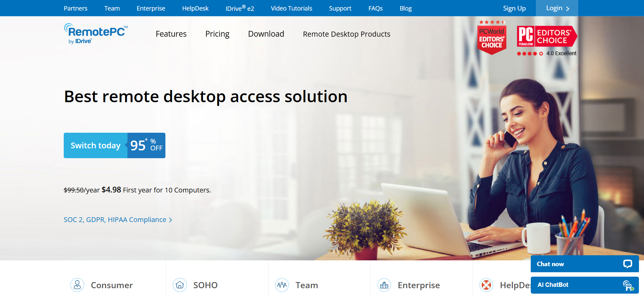Click the SOHO house icon
The height and width of the screenshot is (296, 644).
(x=180, y=285)
